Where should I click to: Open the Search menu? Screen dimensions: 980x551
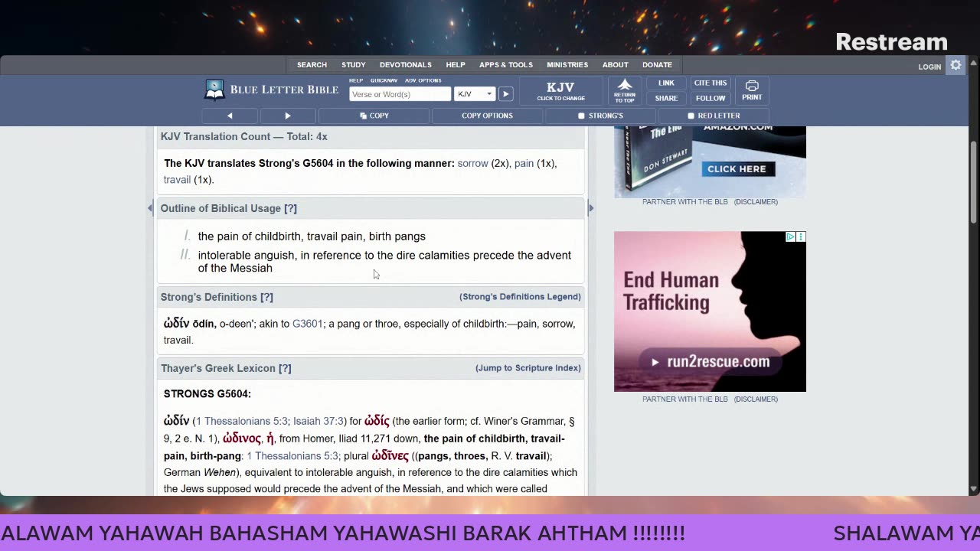pyautogui.click(x=312, y=65)
